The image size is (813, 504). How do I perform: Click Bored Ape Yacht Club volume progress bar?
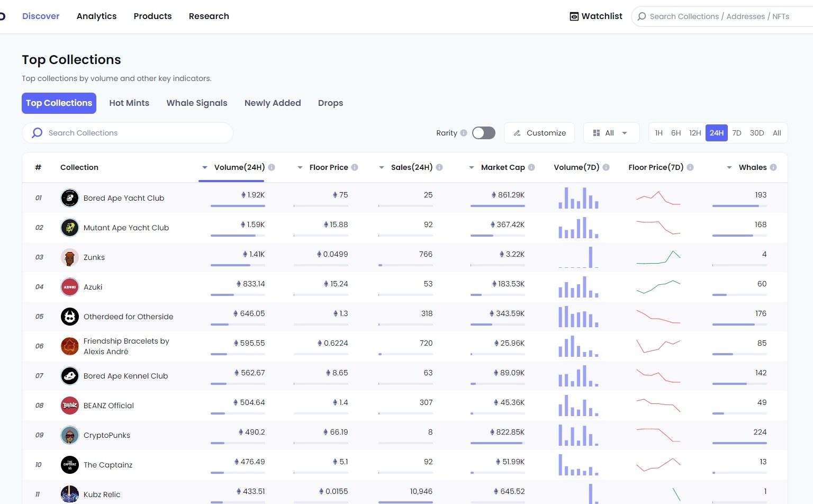pos(238,206)
